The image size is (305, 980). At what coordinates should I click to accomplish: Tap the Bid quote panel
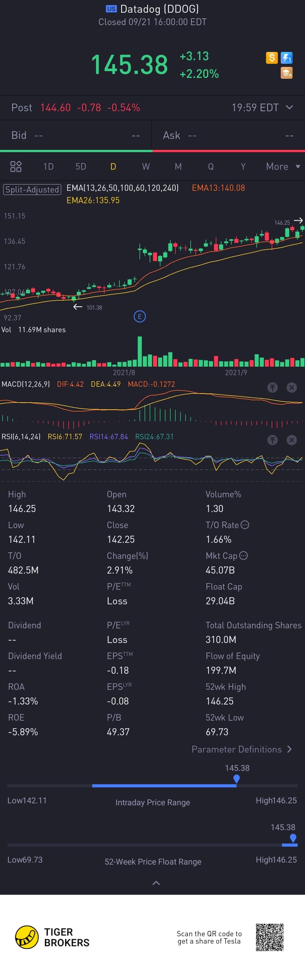[76, 135]
